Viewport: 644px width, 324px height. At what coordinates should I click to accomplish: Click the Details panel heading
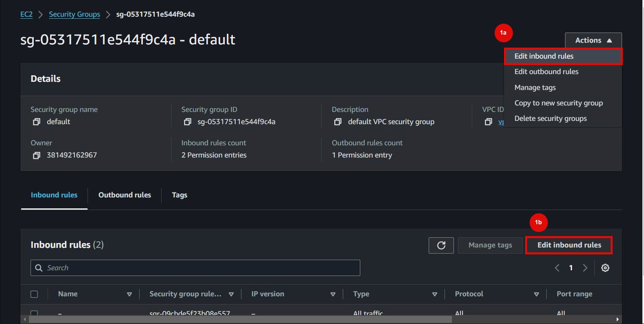click(46, 79)
